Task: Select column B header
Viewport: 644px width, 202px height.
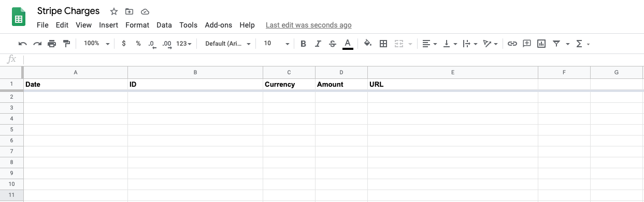Action: (195, 72)
